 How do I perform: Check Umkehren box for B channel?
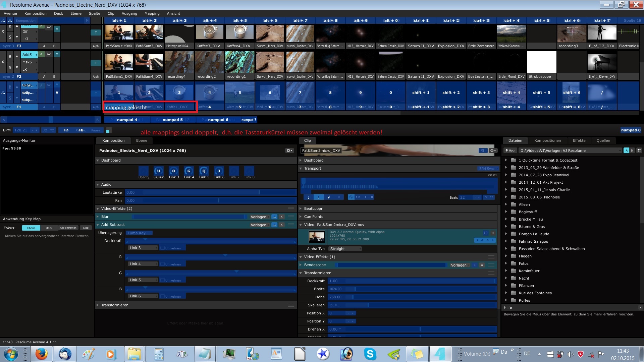(x=162, y=296)
